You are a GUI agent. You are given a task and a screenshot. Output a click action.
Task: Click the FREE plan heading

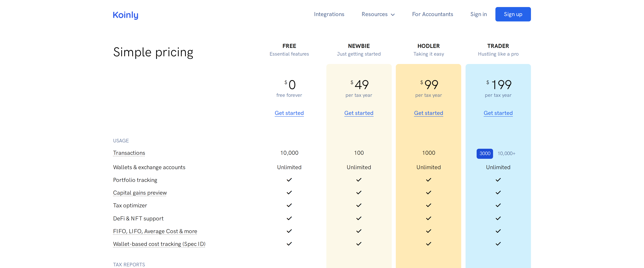click(x=289, y=46)
